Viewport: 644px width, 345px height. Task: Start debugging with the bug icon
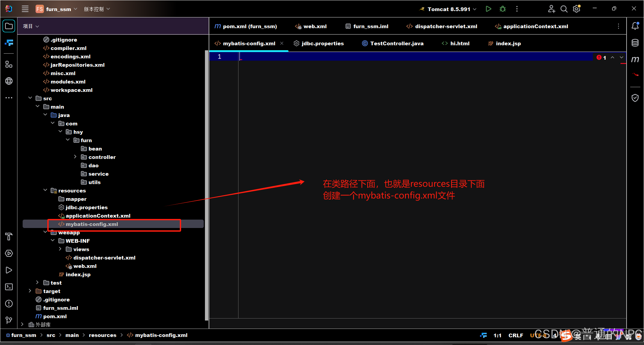(502, 9)
